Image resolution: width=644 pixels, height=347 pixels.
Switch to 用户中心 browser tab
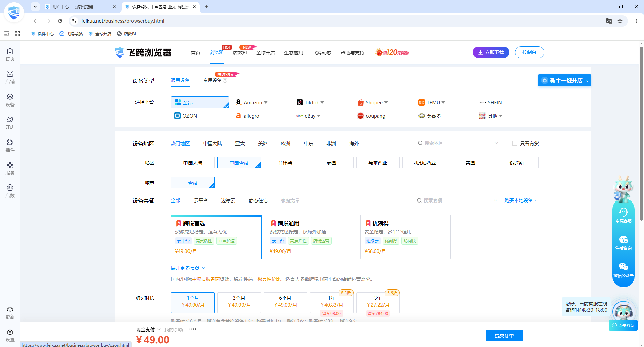tap(80, 7)
